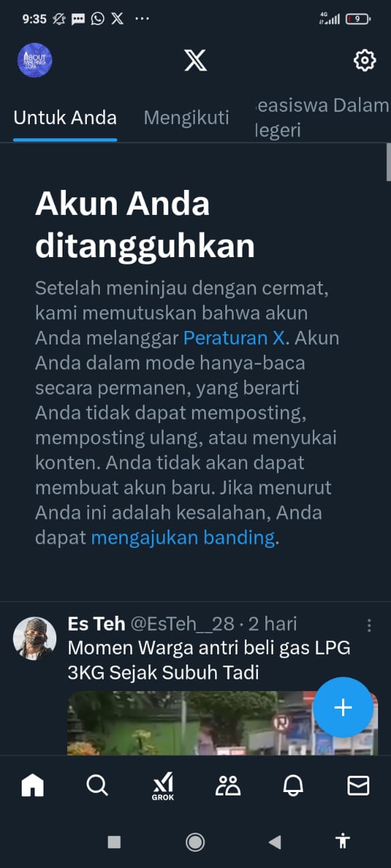Screen dimensions: 391x868
Task: Launch Grok from bottom navigation
Action: 163,787
